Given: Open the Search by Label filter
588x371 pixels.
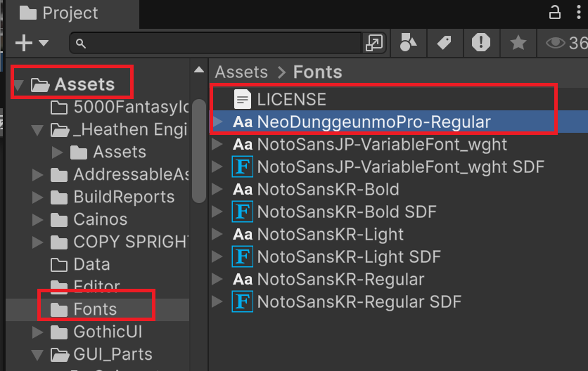Looking at the screenshot, I should 445,42.
